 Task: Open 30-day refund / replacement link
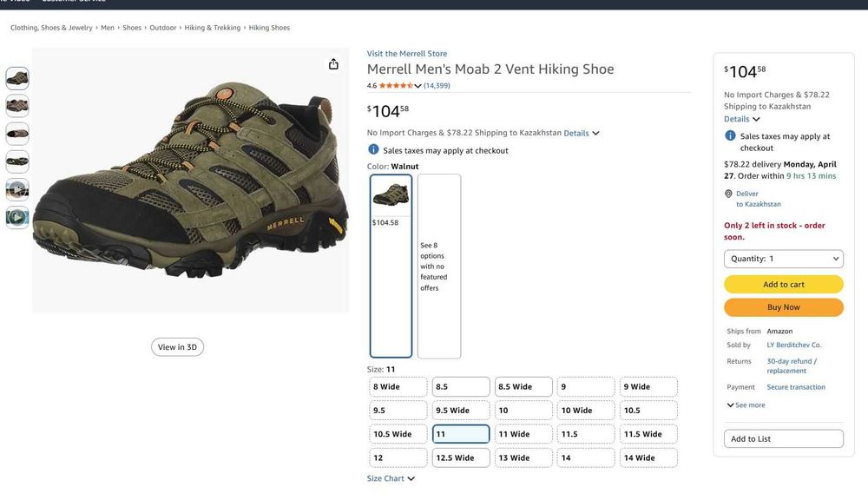coord(792,366)
